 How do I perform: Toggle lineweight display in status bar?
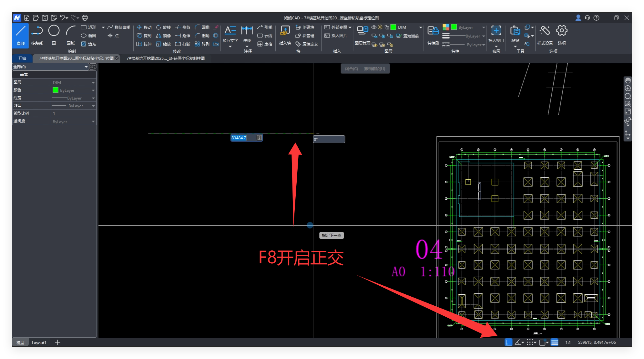click(x=555, y=342)
